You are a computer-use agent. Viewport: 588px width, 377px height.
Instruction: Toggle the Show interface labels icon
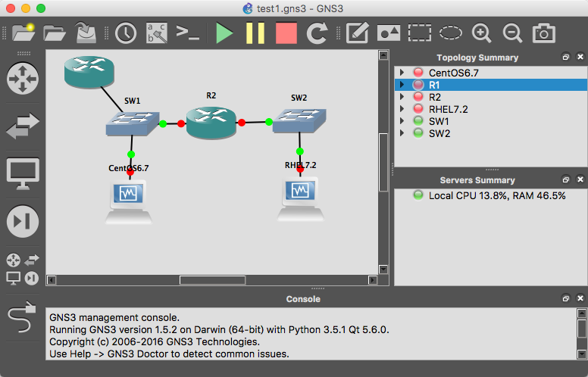point(156,33)
